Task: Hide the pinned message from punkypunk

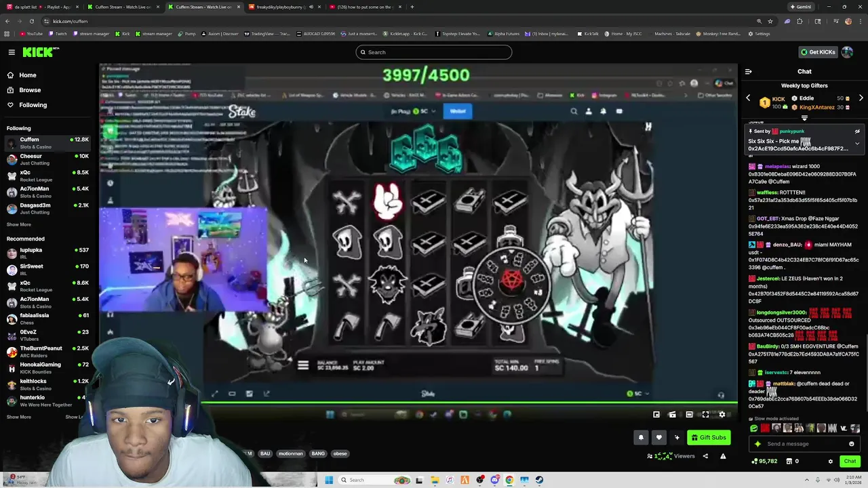Action: (x=857, y=131)
